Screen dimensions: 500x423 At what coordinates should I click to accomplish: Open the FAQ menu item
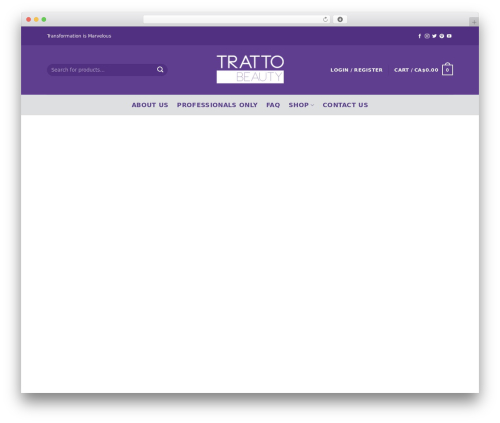pyautogui.click(x=273, y=105)
